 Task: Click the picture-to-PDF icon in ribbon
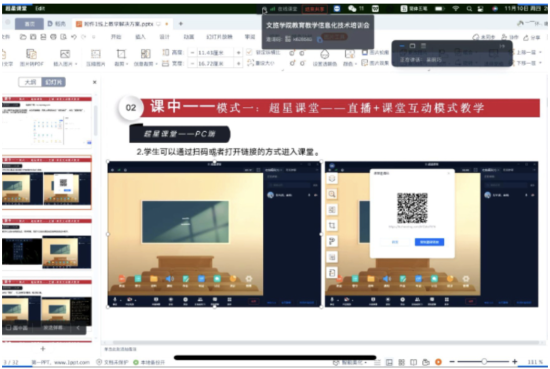(32, 54)
